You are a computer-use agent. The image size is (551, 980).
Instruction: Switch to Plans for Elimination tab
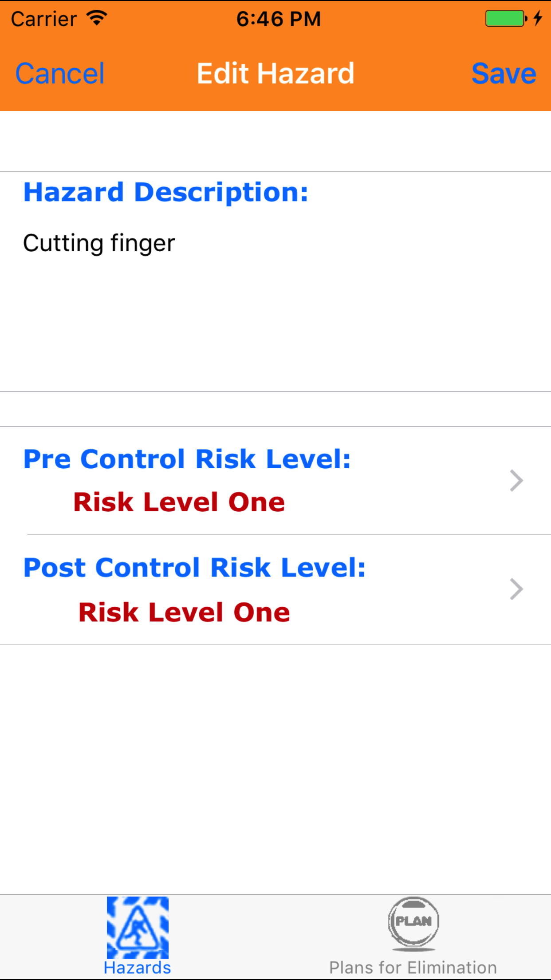[x=413, y=968]
